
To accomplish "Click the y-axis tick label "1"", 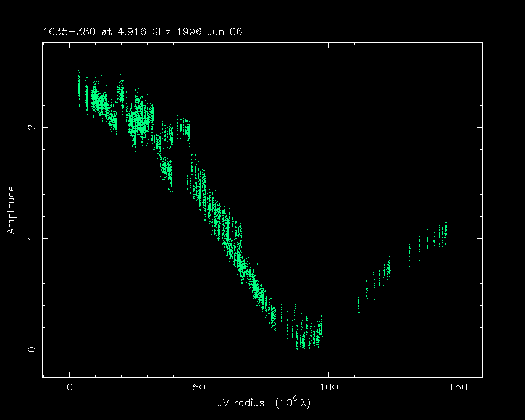I will tap(29, 238).
